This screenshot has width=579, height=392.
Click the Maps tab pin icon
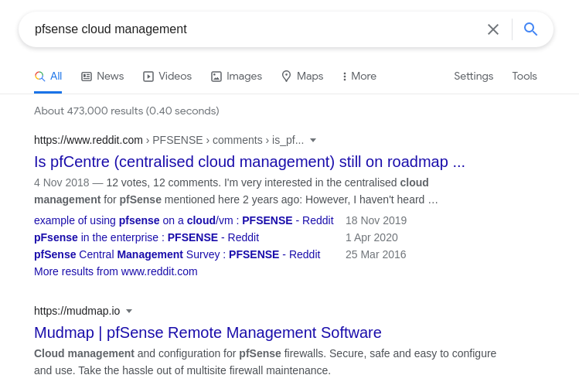tap(286, 77)
